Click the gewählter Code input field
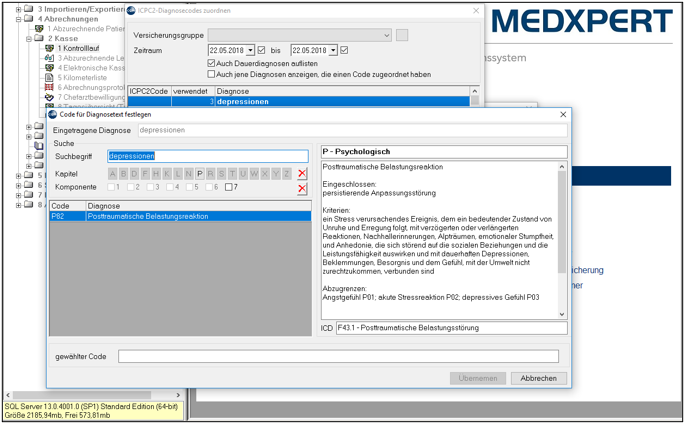The width and height of the screenshot is (685, 424). click(x=338, y=356)
